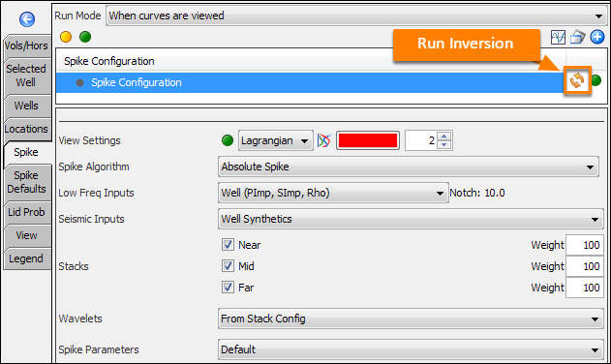Click the Spike Configuration list header
This screenshot has height=364, width=611.
point(311,61)
